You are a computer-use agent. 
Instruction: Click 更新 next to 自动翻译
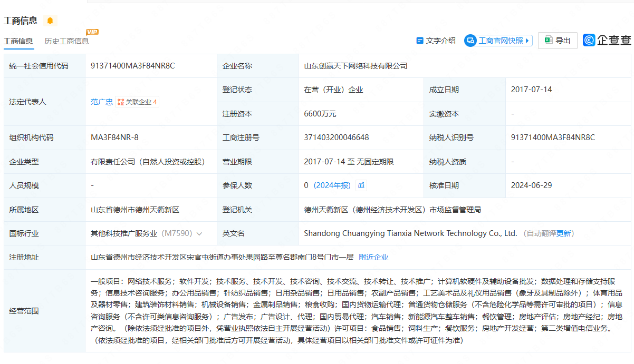pyautogui.click(x=564, y=233)
